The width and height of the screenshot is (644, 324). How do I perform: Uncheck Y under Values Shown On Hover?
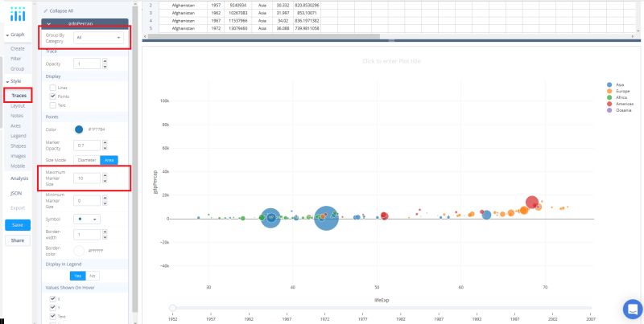pos(52,307)
